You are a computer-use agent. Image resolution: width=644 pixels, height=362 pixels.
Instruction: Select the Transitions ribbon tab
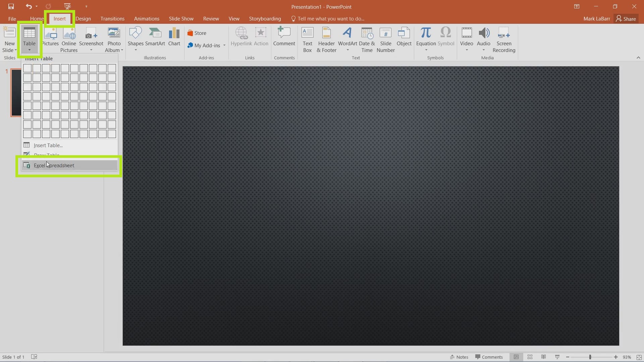[112, 18]
